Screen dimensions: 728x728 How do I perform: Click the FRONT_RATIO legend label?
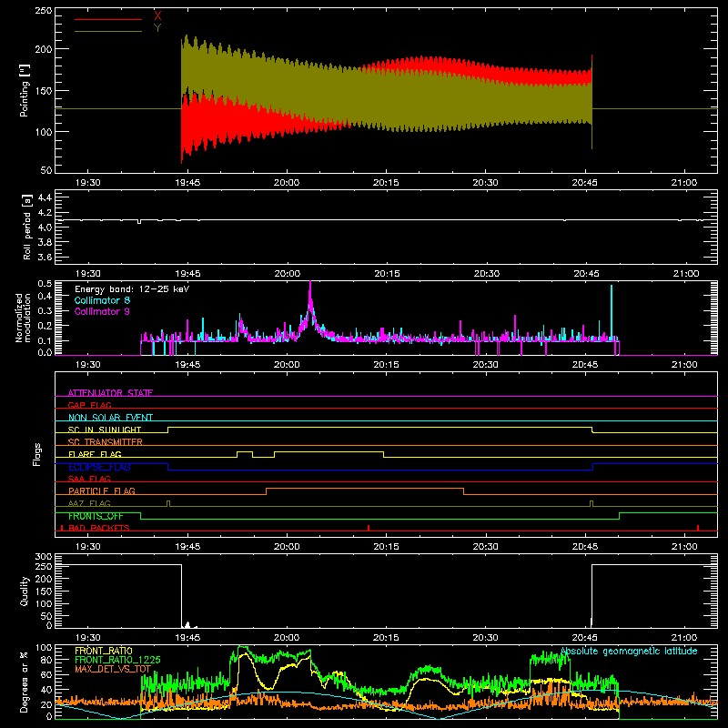pyautogui.click(x=104, y=651)
